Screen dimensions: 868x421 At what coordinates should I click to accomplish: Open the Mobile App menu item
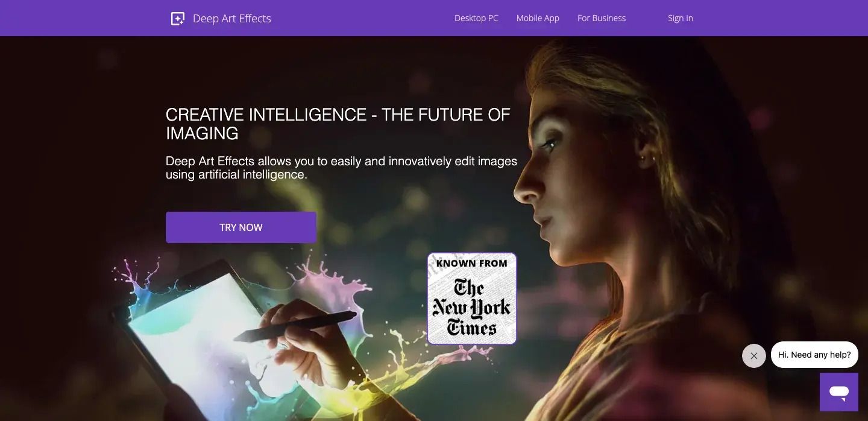[538, 18]
